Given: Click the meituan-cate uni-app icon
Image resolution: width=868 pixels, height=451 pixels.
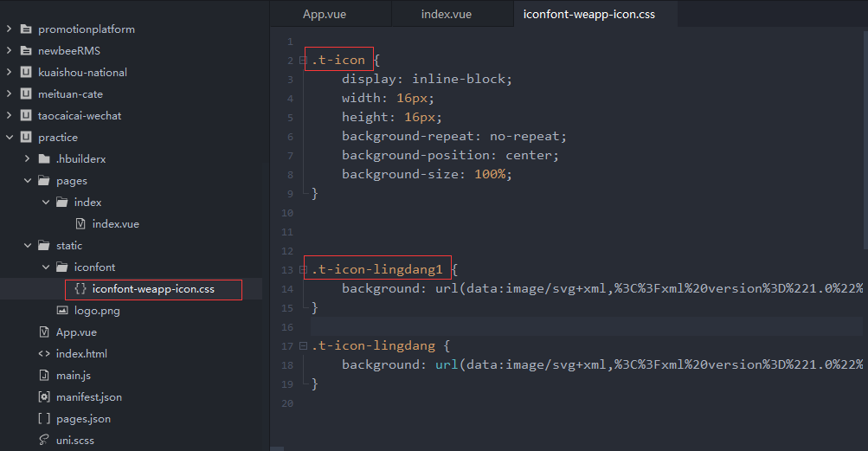Looking at the screenshot, I should (26, 93).
